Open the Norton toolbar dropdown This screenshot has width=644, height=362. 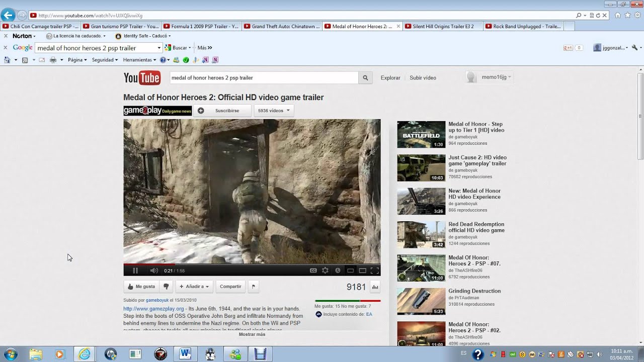point(24,36)
